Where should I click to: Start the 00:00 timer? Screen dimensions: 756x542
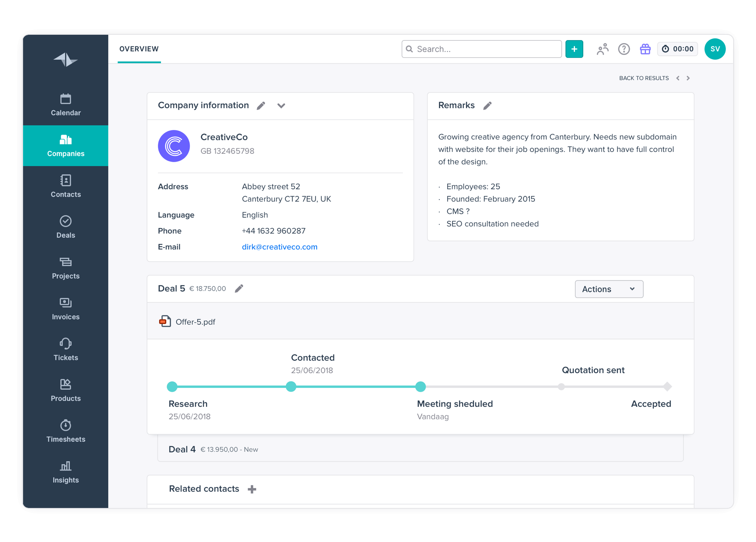(677, 49)
